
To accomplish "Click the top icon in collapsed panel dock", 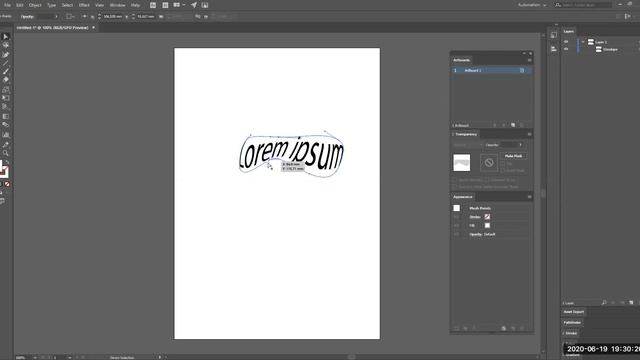I will 553,35.
